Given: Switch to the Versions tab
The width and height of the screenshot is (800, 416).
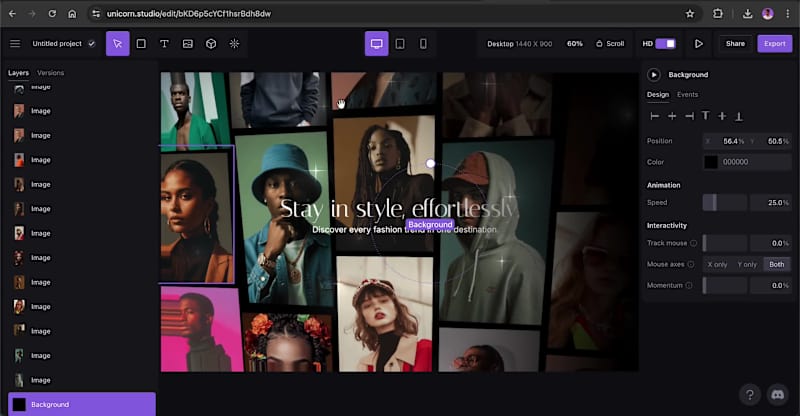Looking at the screenshot, I should [x=51, y=73].
